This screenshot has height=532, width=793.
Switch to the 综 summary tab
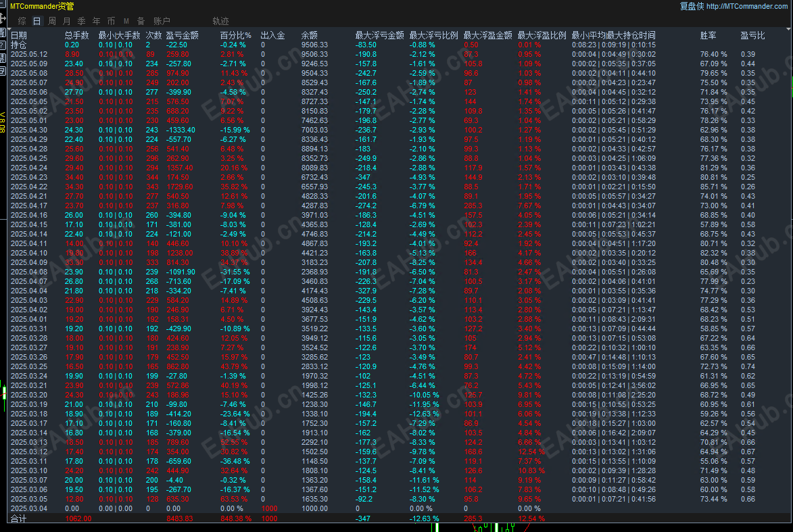click(22, 21)
